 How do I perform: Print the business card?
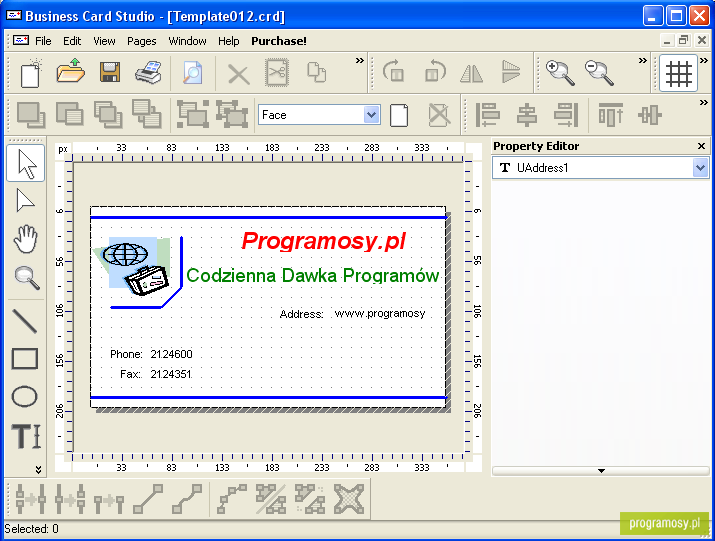click(x=149, y=72)
